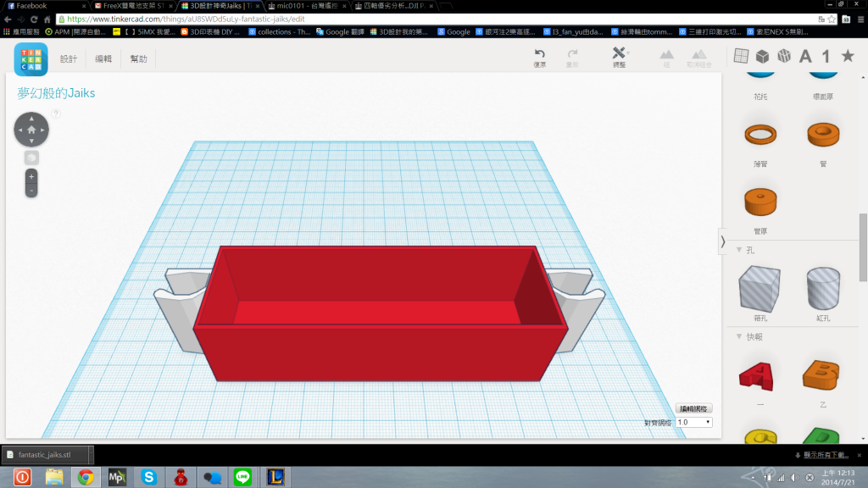Screen dimensions: 868x488
Task: Click the Edit Grid (編輯網格) button
Action: pyautogui.click(x=693, y=408)
